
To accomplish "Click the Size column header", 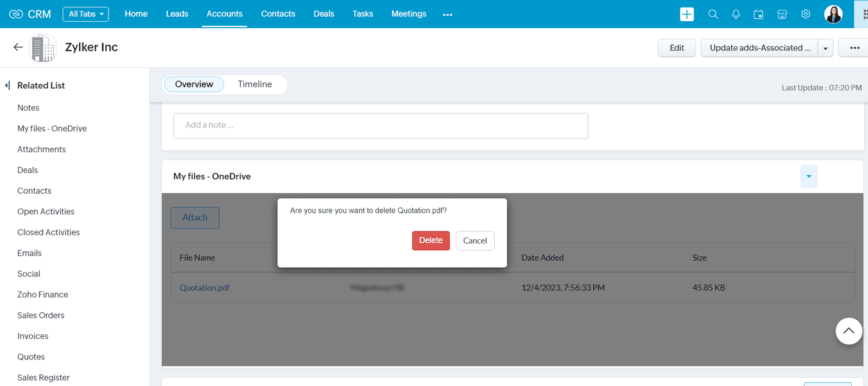I will click(x=699, y=258).
